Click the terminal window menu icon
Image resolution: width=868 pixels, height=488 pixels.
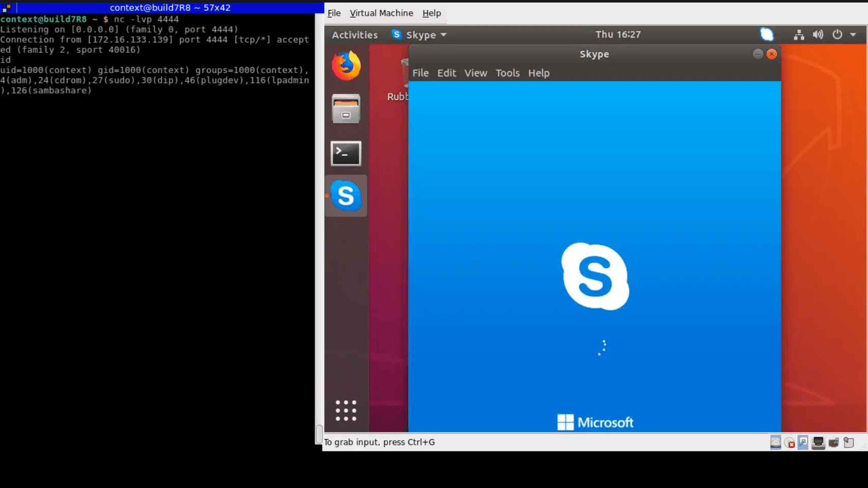[7, 8]
